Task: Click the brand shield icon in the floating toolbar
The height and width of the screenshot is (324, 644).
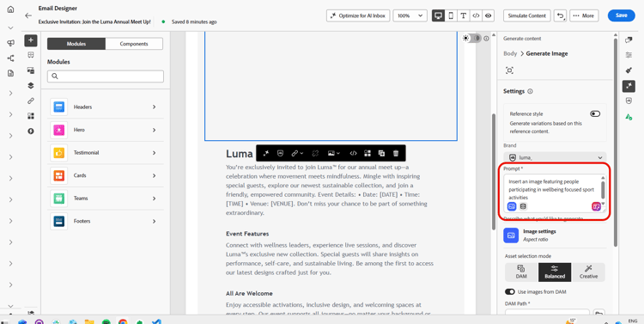Action: click(280, 153)
